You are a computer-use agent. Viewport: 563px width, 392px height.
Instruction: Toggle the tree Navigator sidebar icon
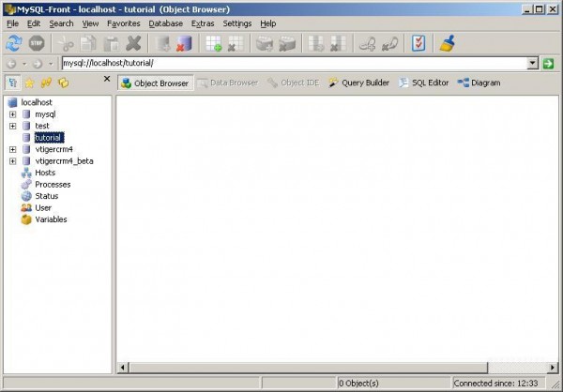(13, 83)
